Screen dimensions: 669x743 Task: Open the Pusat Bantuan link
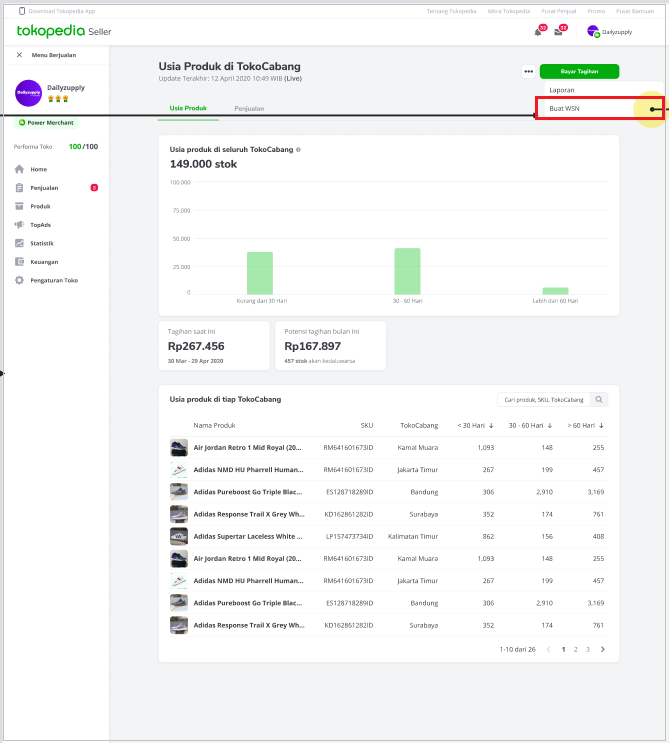635,11
